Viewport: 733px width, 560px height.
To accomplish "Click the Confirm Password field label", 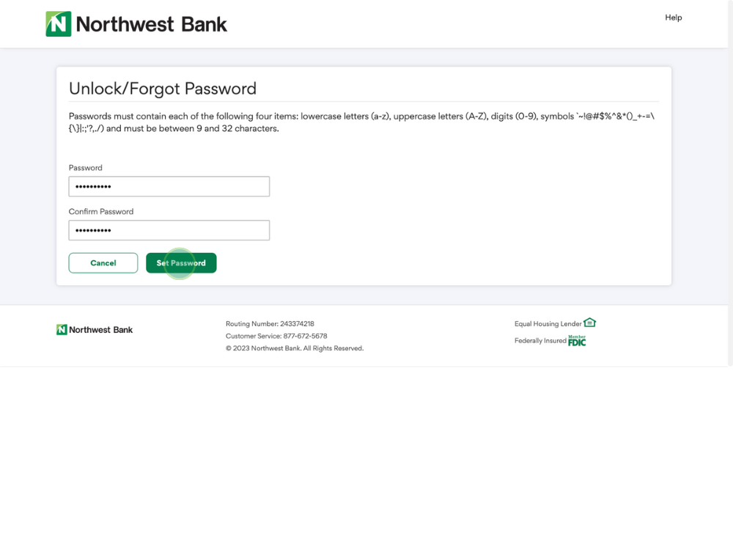I will pos(101,212).
